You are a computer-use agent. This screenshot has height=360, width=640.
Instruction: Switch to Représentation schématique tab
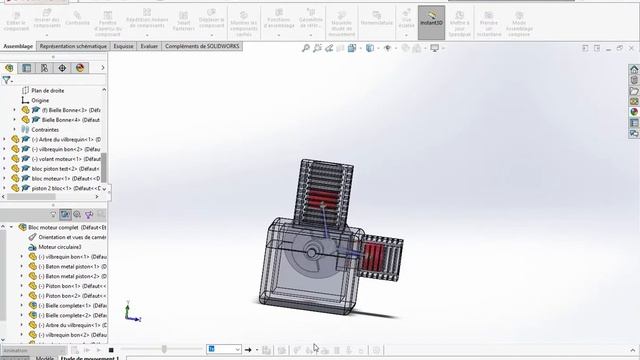73,46
